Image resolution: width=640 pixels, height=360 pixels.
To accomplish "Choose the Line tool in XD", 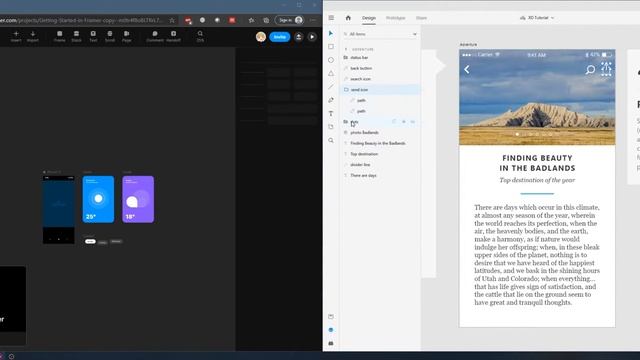I will pos(331,87).
